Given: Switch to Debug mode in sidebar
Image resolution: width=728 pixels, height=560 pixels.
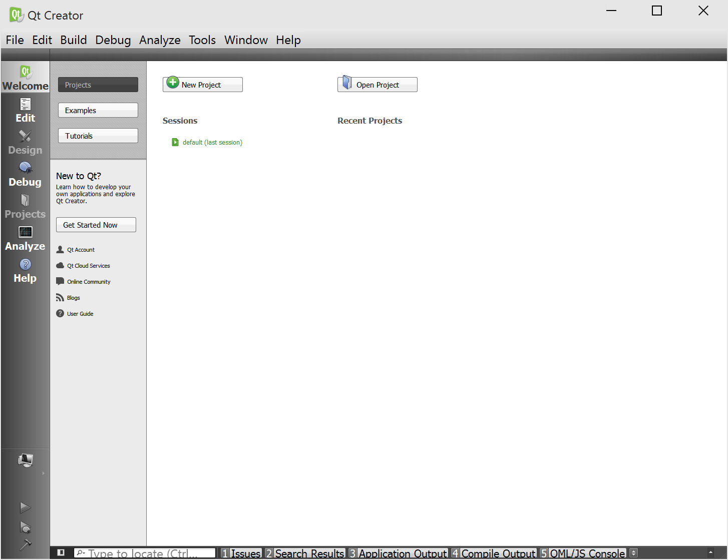Looking at the screenshot, I should coord(25,174).
